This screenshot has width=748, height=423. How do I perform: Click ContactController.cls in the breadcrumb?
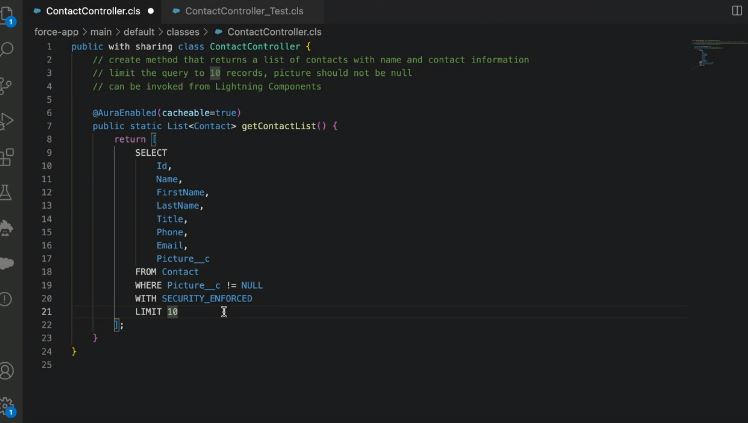click(274, 32)
